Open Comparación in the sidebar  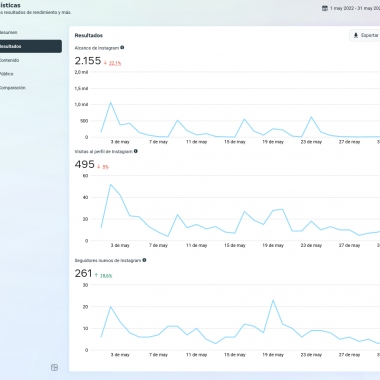coord(13,88)
